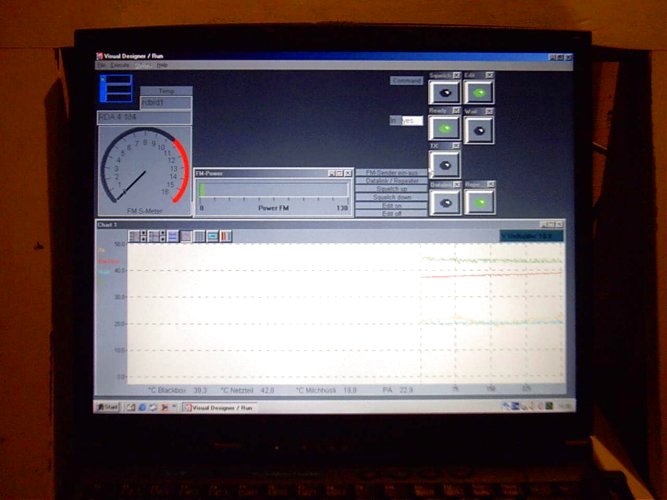Click the teal legend box in Chart 1
This screenshot has width=667, height=500.
point(531,236)
